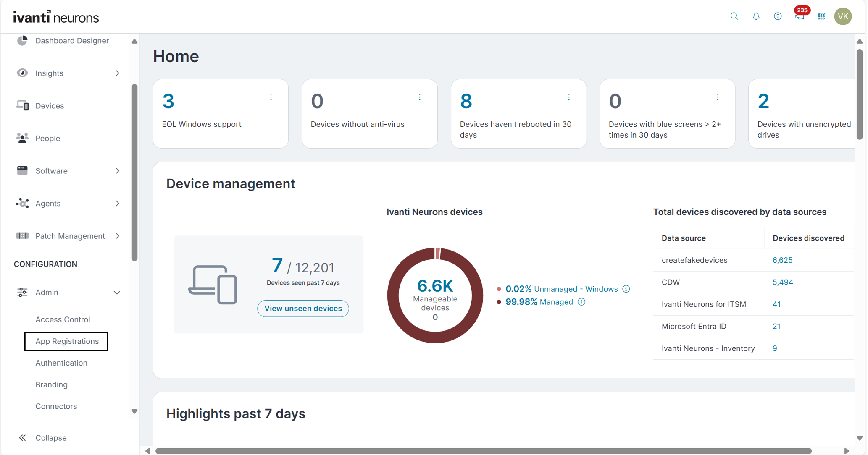Screen dimensions: 868x455
Task: Open announcements icon with 235 badge
Action: point(800,16)
